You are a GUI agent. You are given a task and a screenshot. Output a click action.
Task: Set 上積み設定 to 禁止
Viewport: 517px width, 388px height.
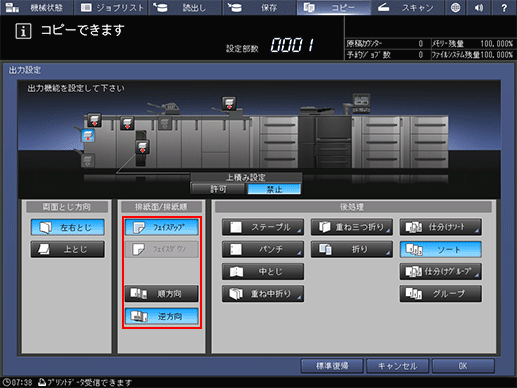tap(274, 189)
